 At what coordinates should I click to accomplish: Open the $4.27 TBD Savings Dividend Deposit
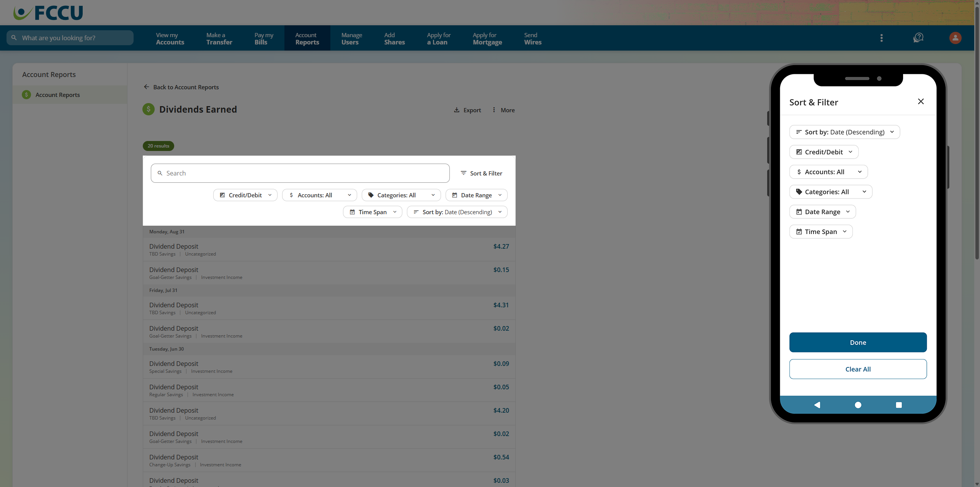pyautogui.click(x=329, y=249)
